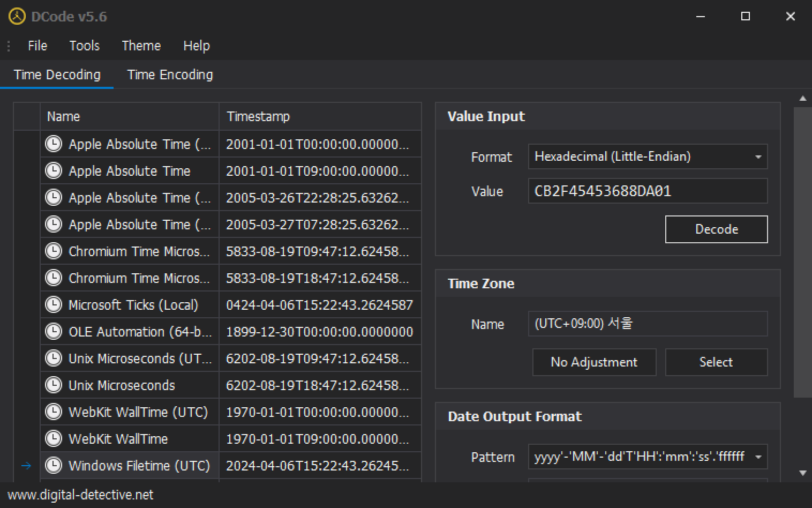Click clock icon in Chromium 5833-08-19T18:47:12 row
This screenshot has width=812, height=508.
[54, 278]
